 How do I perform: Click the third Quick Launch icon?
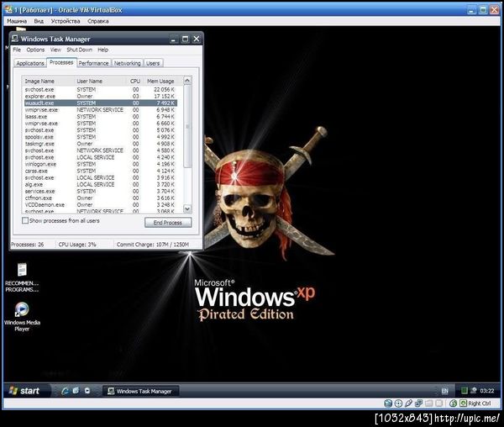pos(87,391)
